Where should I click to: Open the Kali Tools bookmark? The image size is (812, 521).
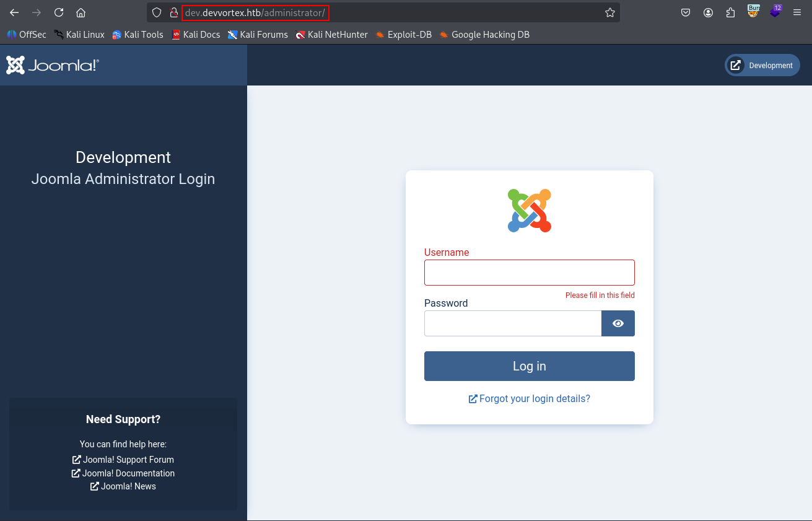click(x=138, y=35)
